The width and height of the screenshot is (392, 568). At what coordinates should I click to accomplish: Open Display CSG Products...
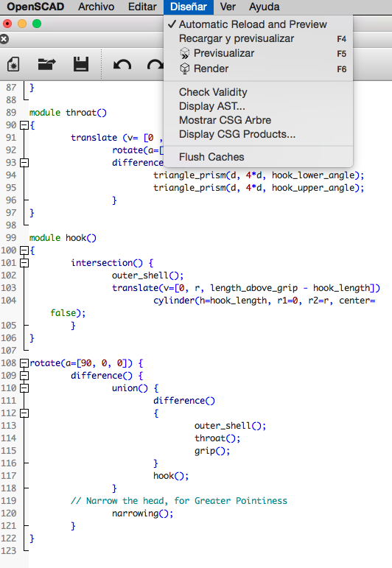[258, 134]
